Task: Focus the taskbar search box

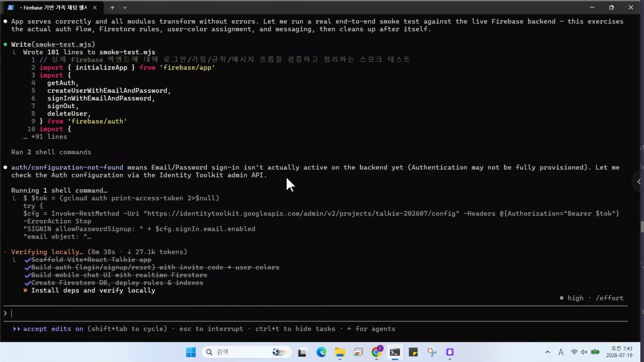Action: 247,352
